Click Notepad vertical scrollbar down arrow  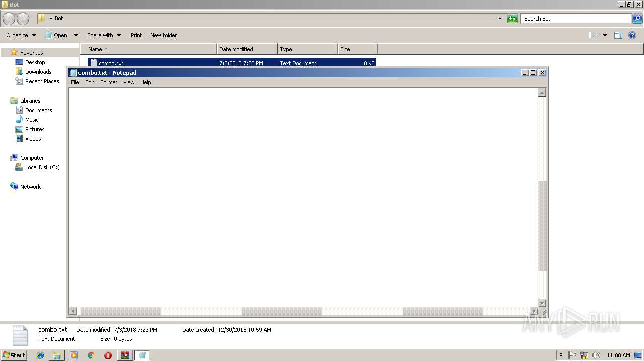pos(542,303)
